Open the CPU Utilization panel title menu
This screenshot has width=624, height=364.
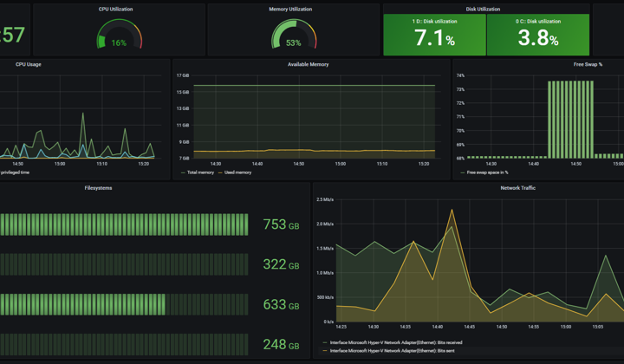pos(116,10)
